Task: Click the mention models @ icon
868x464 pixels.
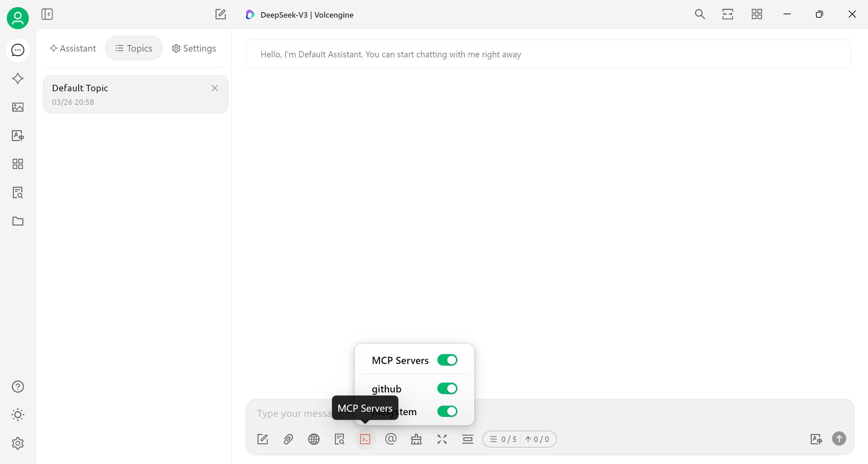Action: [391, 439]
